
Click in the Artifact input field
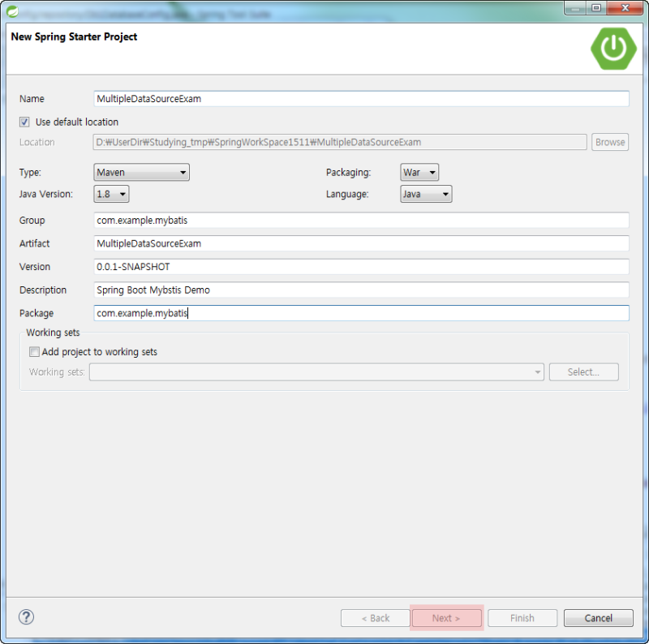(361, 243)
